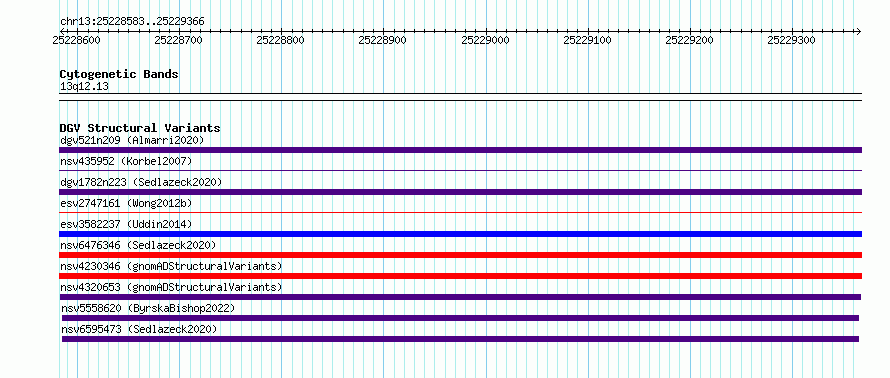Click ruler position 25229300
The width and height of the screenshot is (890, 378).
792,40
